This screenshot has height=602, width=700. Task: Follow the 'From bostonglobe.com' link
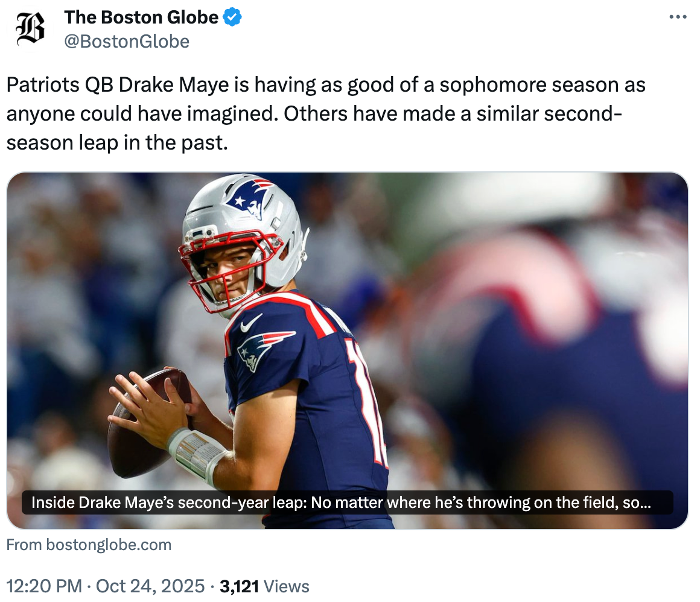(89, 545)
